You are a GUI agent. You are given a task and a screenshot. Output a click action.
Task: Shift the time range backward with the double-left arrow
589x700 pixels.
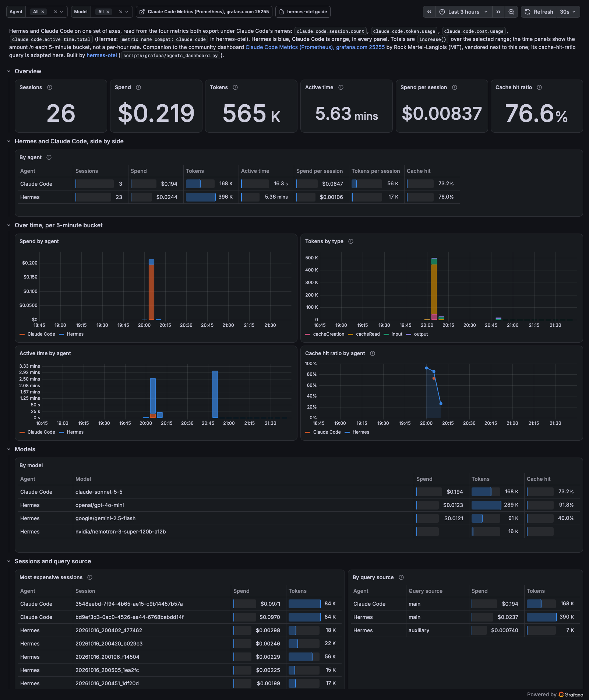[x=429, y=12]
